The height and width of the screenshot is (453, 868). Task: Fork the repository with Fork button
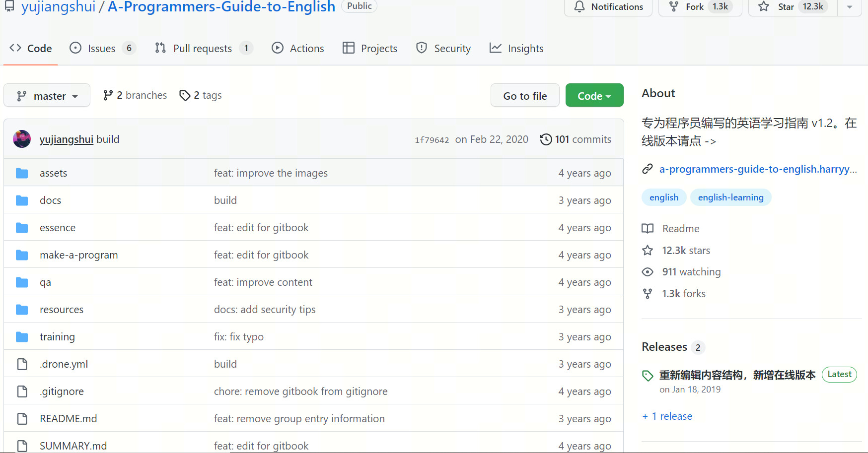[x=700, y=7]
